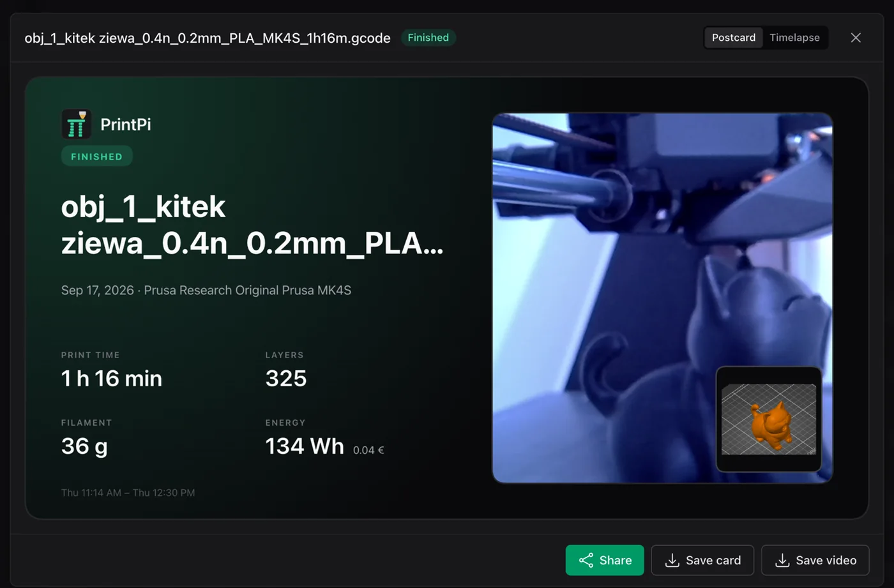Click the PrintPi logo icon
The height and width of the screenshot is (588, 894).
coord(76,124)
